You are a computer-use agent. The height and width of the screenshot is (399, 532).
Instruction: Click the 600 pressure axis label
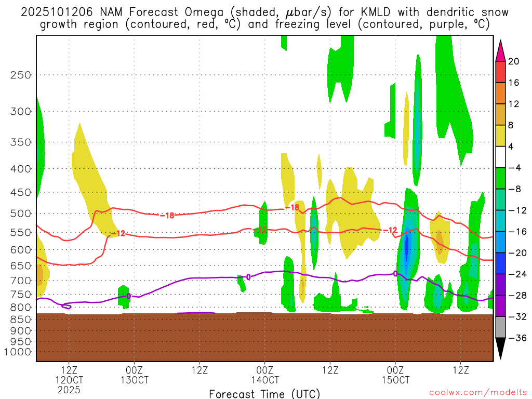click(21, 250)
